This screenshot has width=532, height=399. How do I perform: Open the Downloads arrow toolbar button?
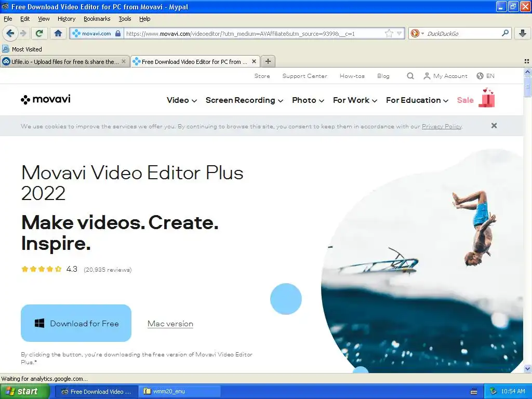(x=523, y=33)
